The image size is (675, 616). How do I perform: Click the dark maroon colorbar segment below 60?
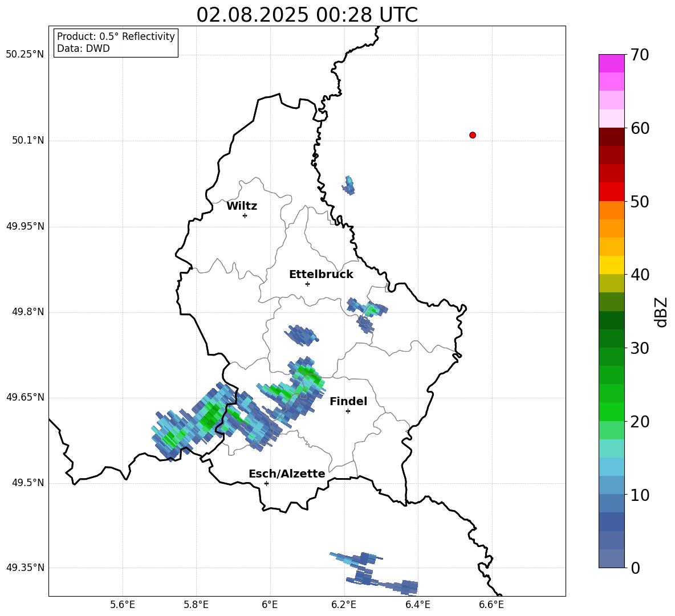coord(611,137)
